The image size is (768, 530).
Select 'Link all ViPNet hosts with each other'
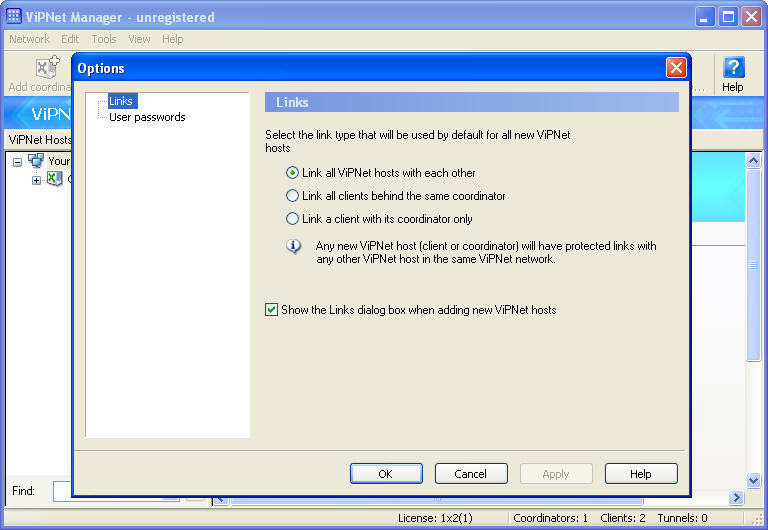coord(293,173)
